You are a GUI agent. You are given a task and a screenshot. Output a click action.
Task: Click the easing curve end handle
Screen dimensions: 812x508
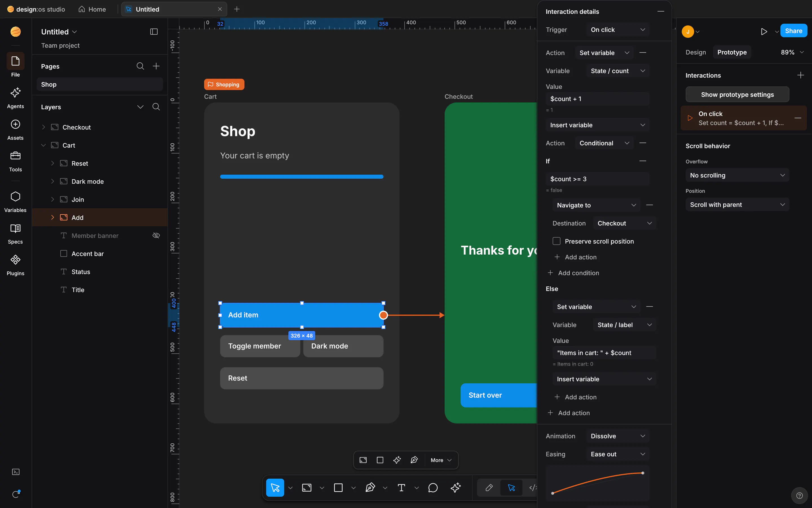pyautogui.click(x=643, y=473)
